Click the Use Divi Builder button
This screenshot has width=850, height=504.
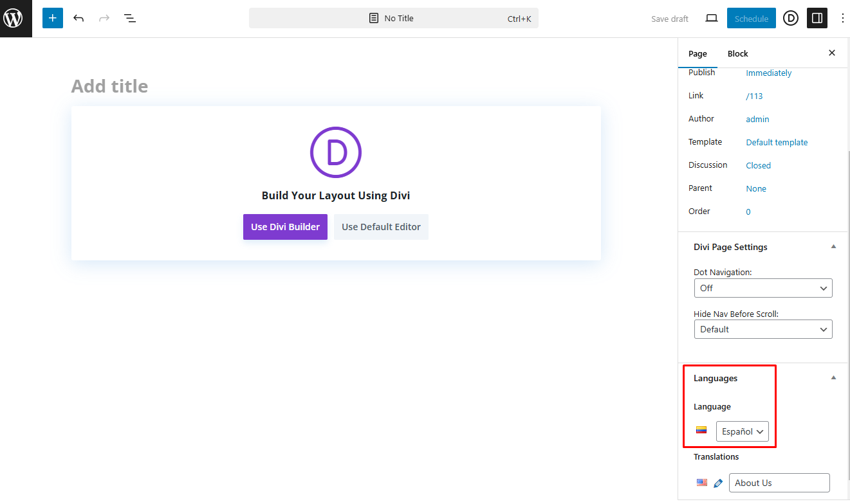[285, 227]
